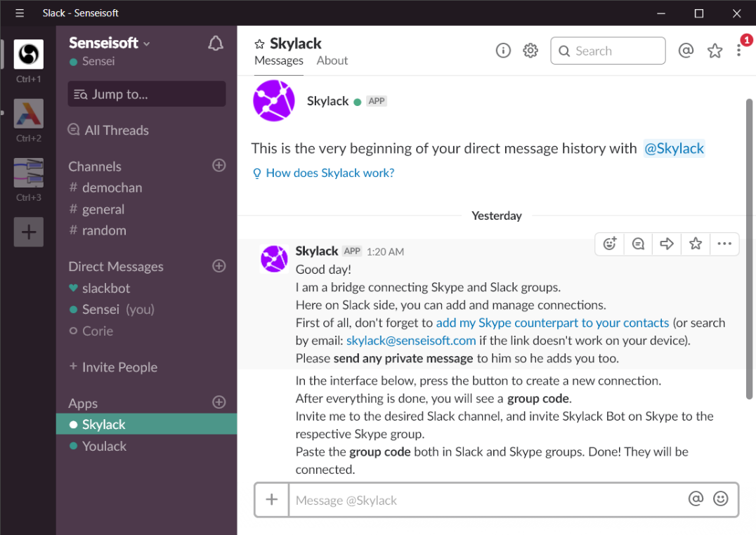Screen dimensions: 756x535
Task: Open emoji picker in composer
Action: click(720, 499)
